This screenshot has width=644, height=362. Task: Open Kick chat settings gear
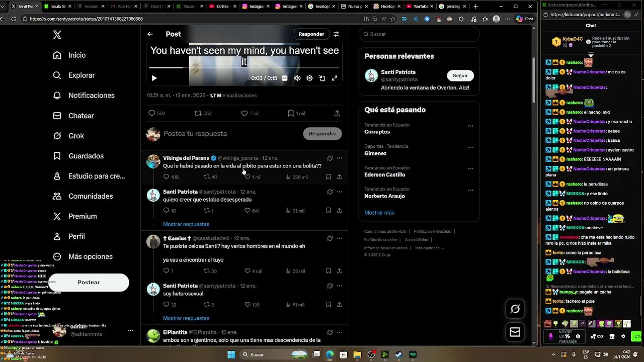point(623,336)
